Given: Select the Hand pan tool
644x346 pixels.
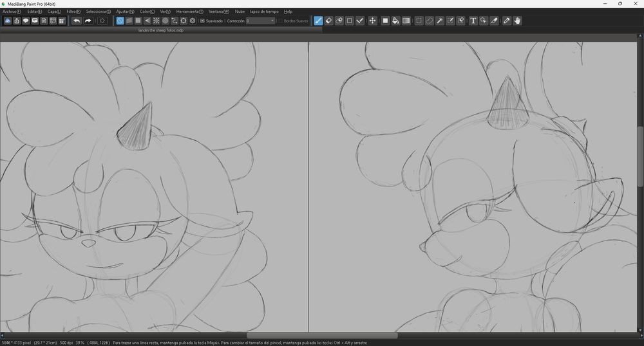Looking at the screenshot, I should [x=517, y=21].
